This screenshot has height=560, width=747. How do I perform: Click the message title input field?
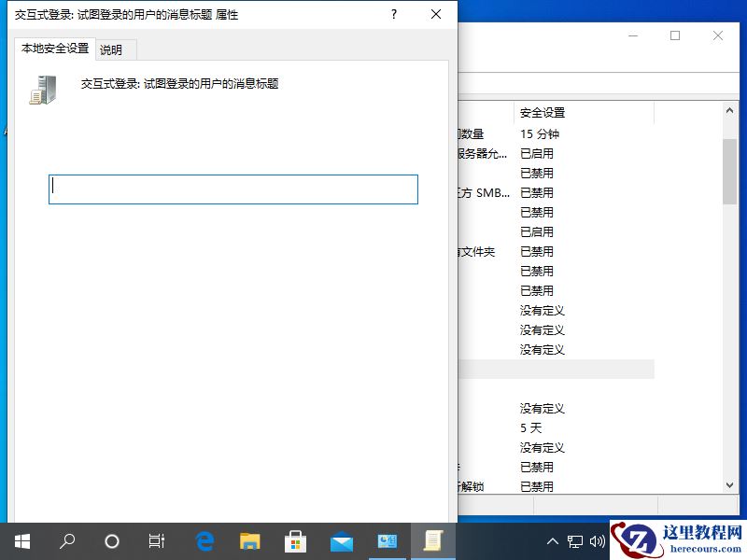233,189
